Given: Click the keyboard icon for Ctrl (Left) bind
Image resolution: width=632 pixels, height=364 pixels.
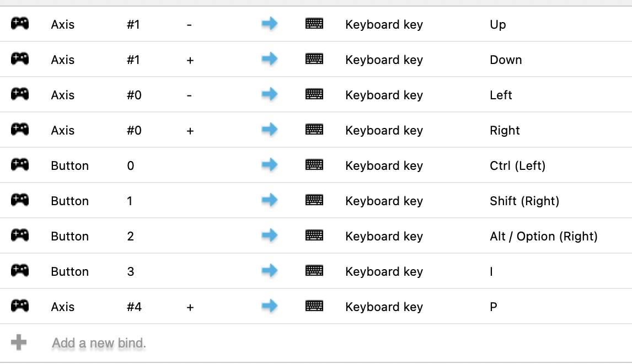Looking at the screenshot, I should [x=314, y=165].
